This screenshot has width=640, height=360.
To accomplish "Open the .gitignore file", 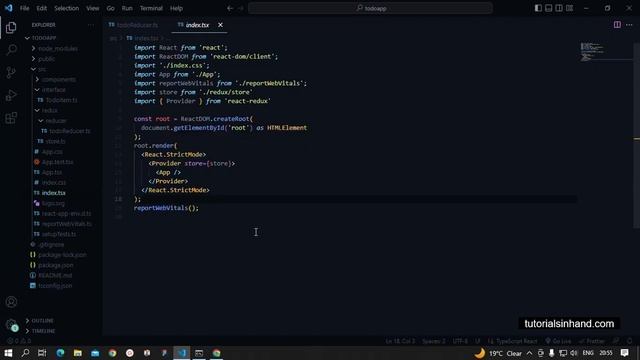I will click(51, 244).
